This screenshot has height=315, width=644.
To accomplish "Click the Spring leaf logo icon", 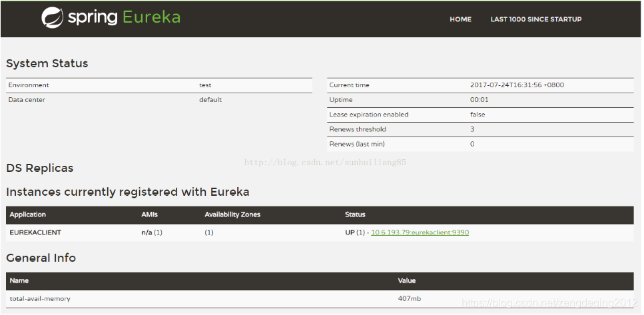I will point(52,18).
